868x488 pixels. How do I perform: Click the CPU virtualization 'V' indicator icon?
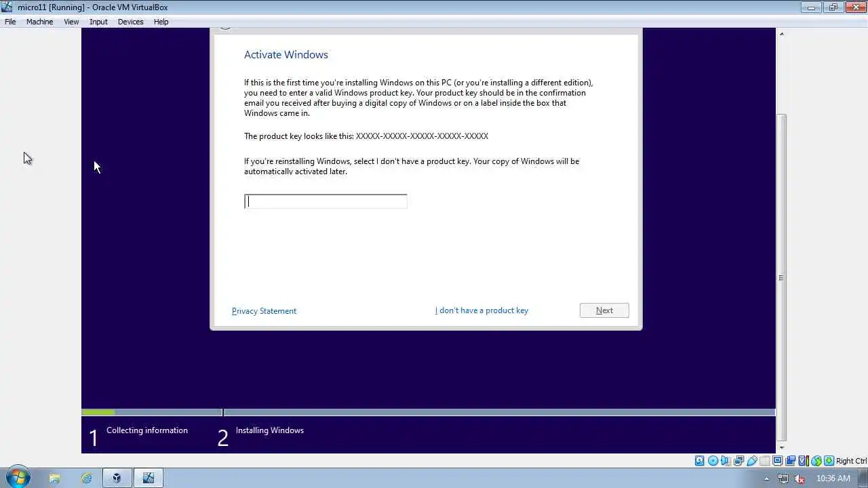coord(804,461)
